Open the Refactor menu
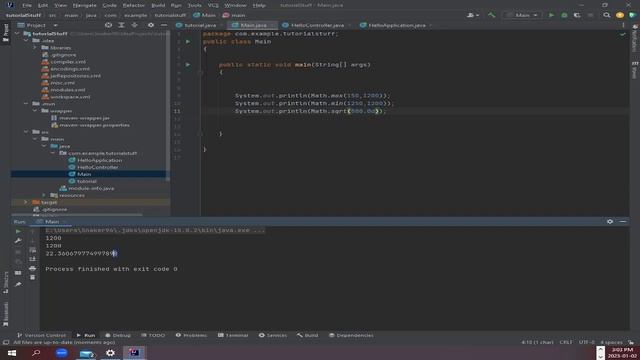This screenshot has width=640, height=360. (x=133, y=5)
